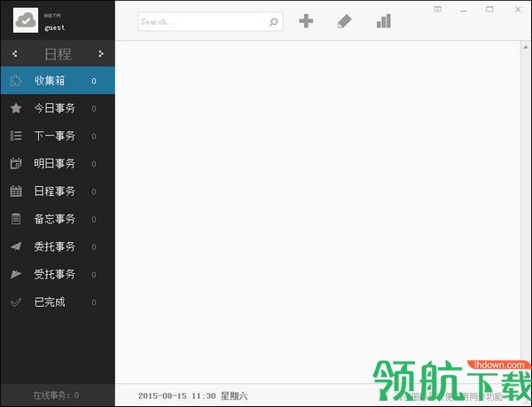Click the scrollbar up arrow
The height and width of the screenshot is (407, 532).
(526, 47)
